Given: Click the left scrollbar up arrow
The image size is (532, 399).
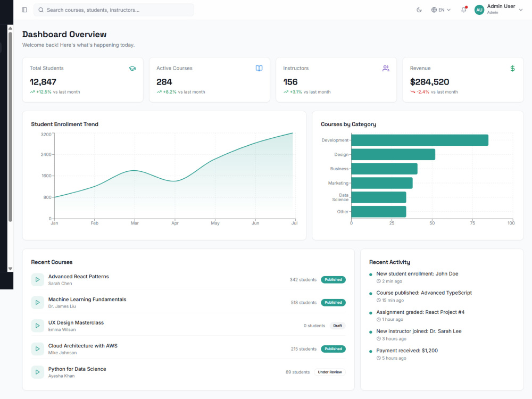Looking at the screenshot, I should [x=10, y=29].
